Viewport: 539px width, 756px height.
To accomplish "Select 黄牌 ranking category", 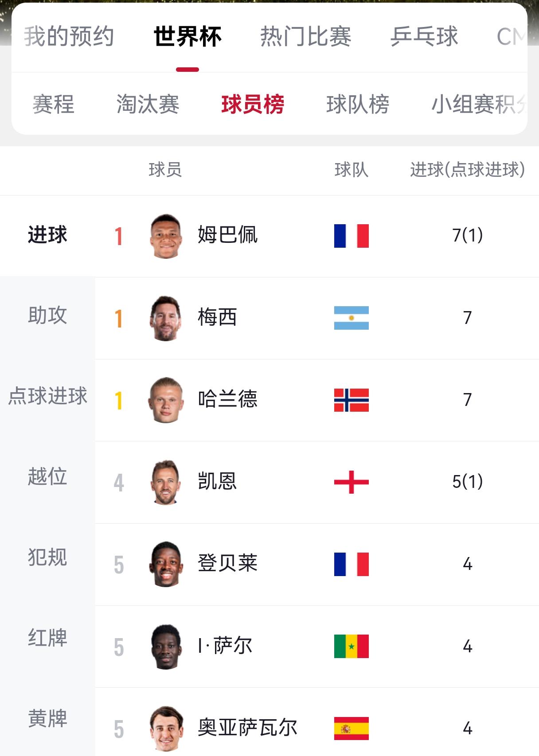I will click(x=47, y=719).
